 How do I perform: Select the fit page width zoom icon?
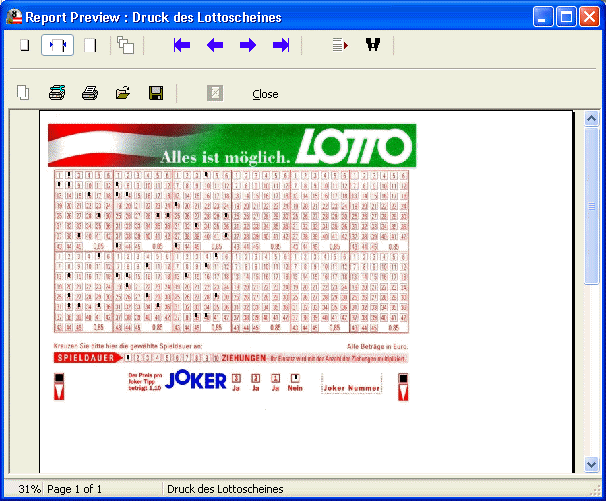[57, 45]
